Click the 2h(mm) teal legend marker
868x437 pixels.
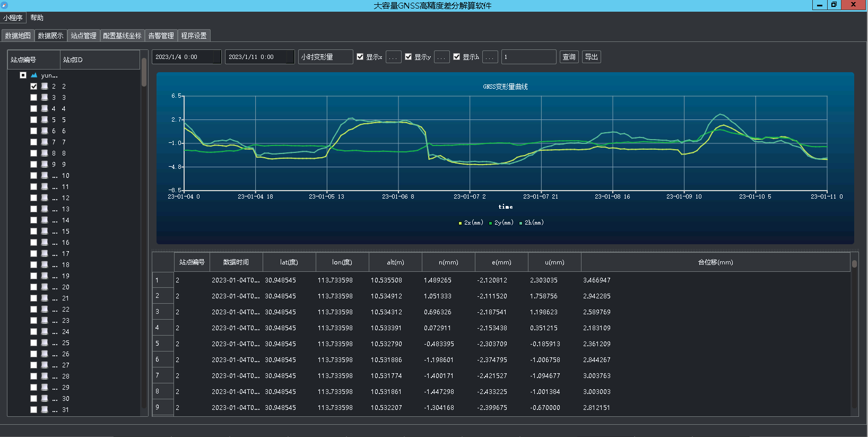520,223
